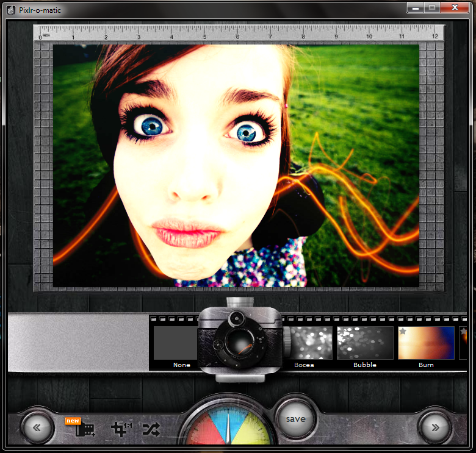
Task: Click the shuffle randomize icon
Action: click(x=151, y=429)
